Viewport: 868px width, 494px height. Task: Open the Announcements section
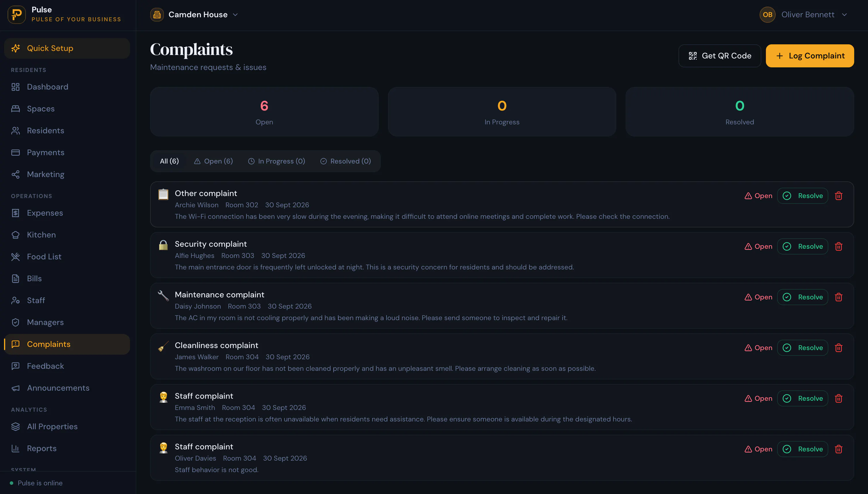click(67, 388)
